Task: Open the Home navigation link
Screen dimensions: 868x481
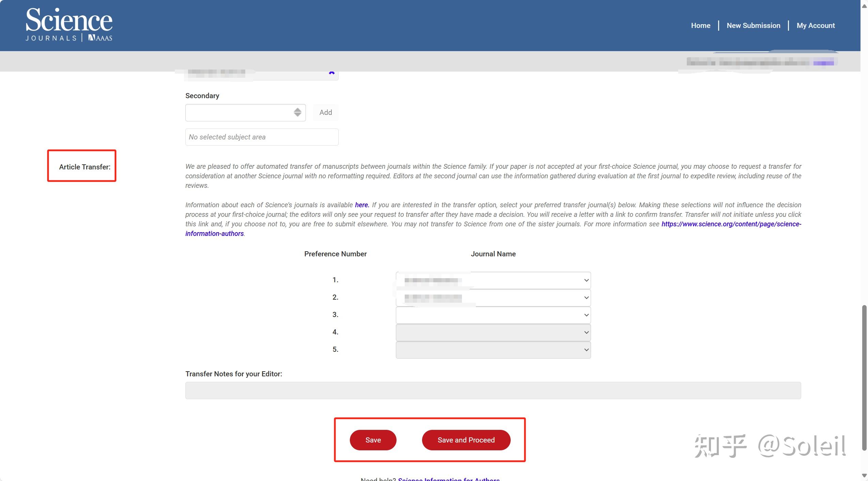Action: coord(700,26)
